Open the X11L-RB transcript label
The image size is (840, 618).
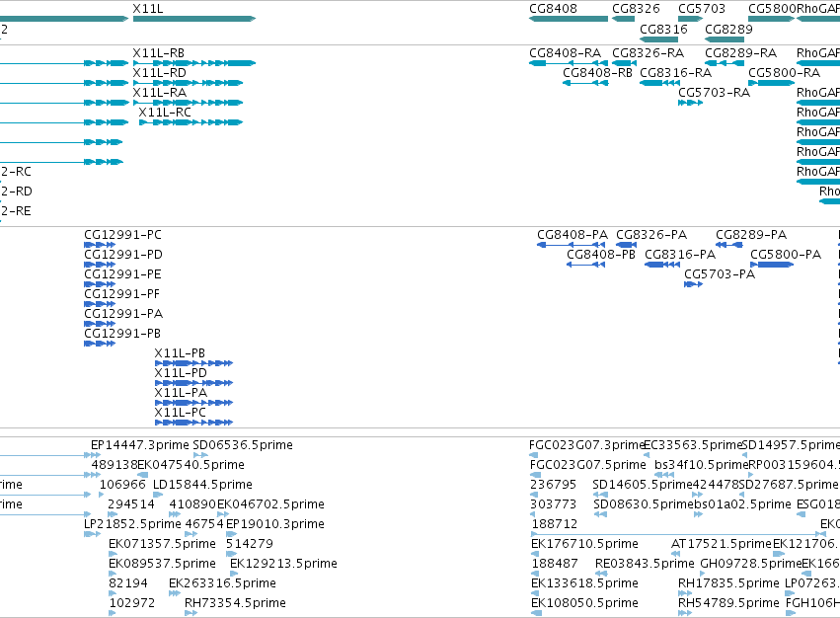(159, 53)
